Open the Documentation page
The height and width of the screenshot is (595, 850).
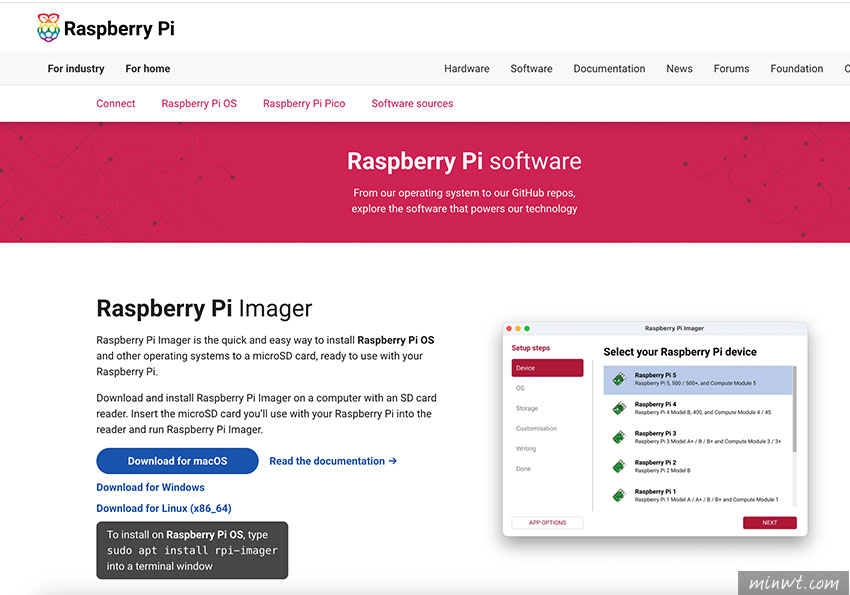coord(609,69)
